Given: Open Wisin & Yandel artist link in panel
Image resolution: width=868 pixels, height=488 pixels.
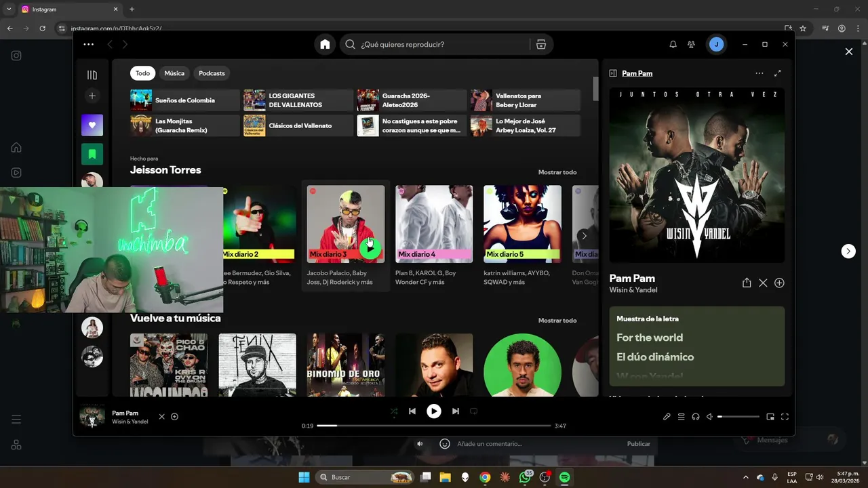Looking at the screenshot, I should [633, 290].
